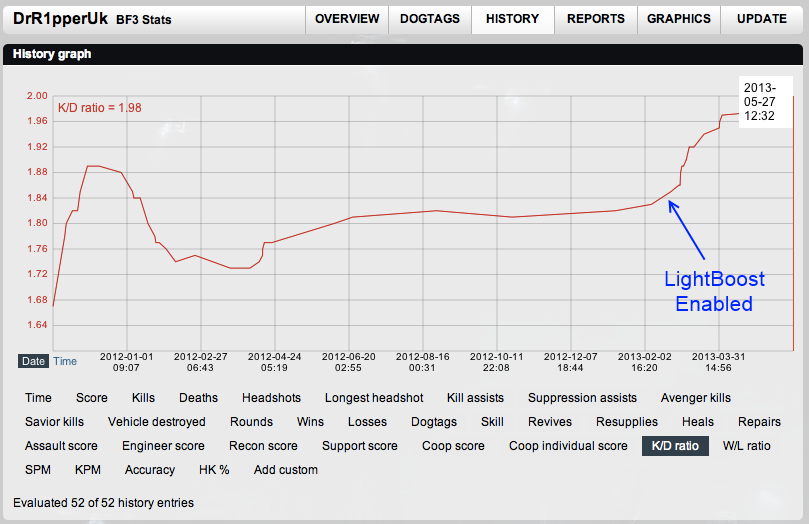The height and width of the screenshot is (524, 809).
Task: Select the REPORTS tab
Action: click(595, 19)
